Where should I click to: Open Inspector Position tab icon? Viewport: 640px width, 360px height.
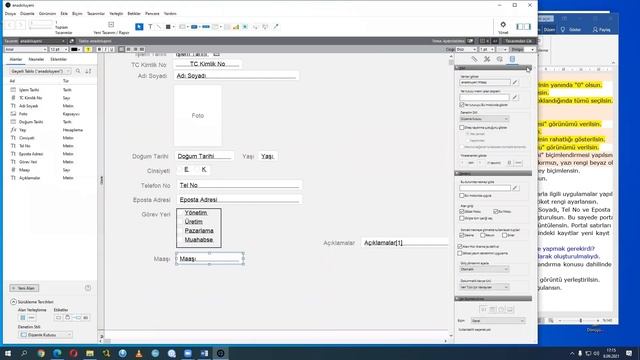(x=474, y=59)
